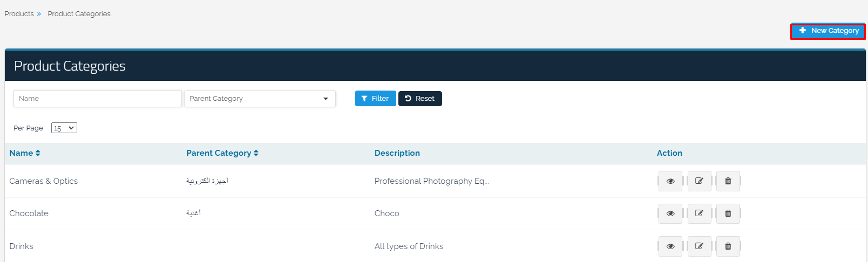Viewport: 868px width, 262px height.
Task: View the Chocolate category details
Action: coord(670,213)
